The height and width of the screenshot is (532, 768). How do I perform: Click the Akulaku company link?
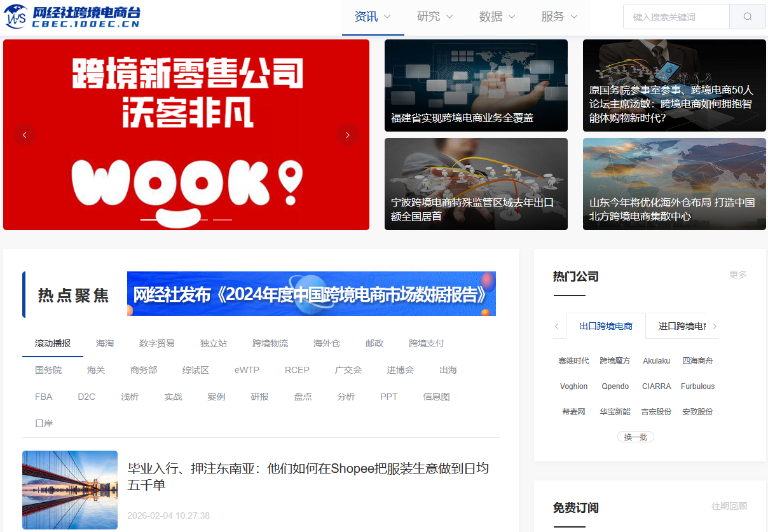[656, 360]
